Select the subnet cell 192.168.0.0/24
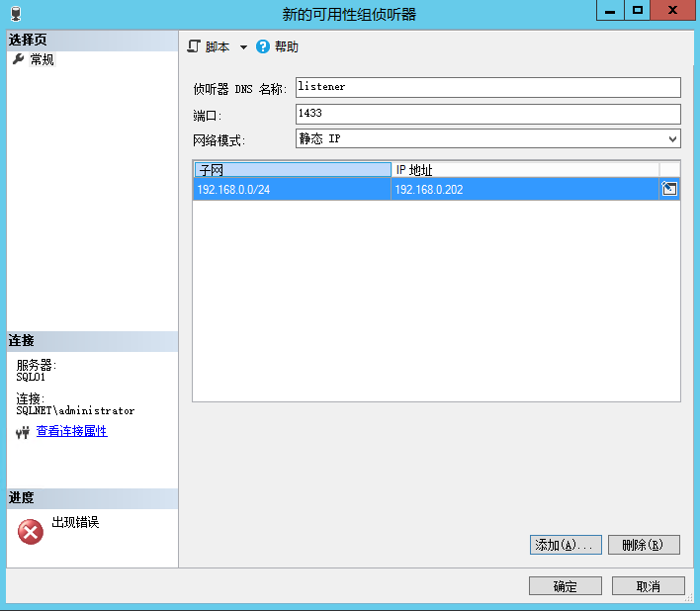Viewport: 700px width, 611px height. [292, 189]
